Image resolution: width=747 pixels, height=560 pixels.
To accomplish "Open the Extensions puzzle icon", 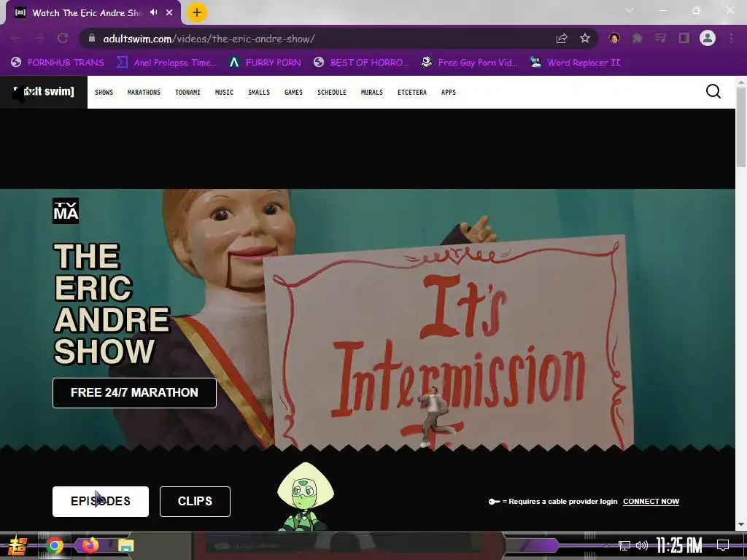I will [638, 38].
